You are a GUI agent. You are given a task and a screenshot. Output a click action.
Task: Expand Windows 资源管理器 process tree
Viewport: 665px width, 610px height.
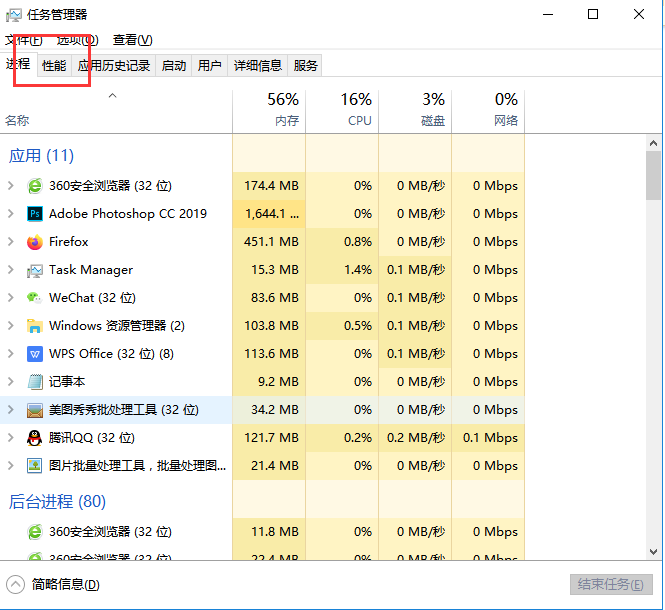11,326
